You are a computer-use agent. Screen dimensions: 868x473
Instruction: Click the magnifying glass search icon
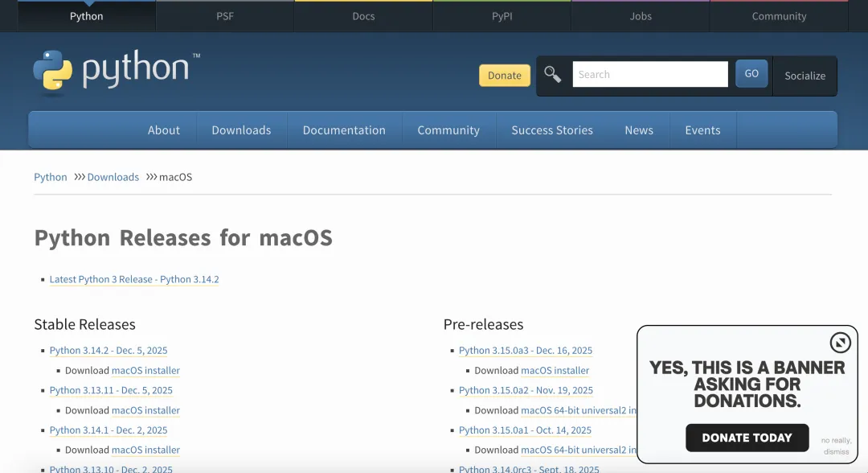[552, 74]
